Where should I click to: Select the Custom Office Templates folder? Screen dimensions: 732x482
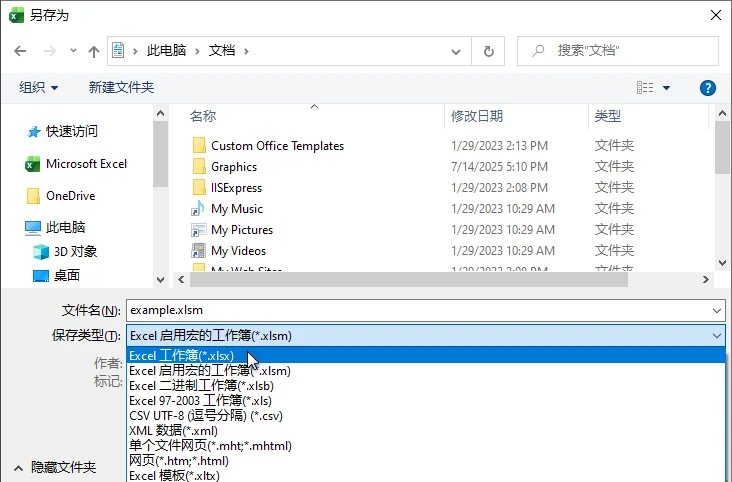tap(277, 146)
